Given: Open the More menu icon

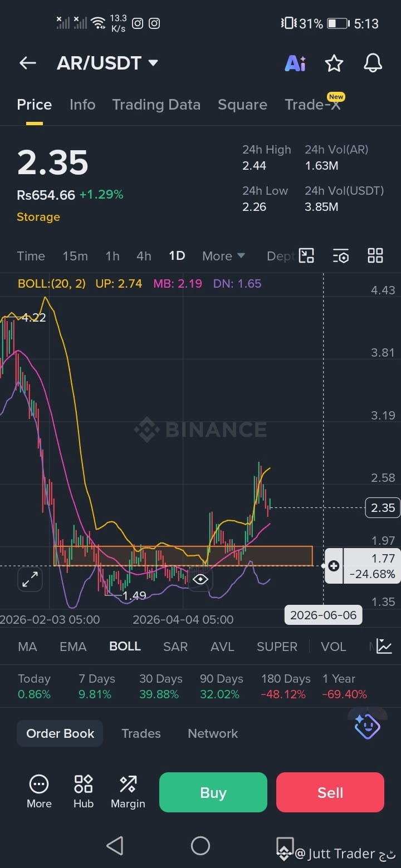Looking at the screenshot, I should coord(39,791).
